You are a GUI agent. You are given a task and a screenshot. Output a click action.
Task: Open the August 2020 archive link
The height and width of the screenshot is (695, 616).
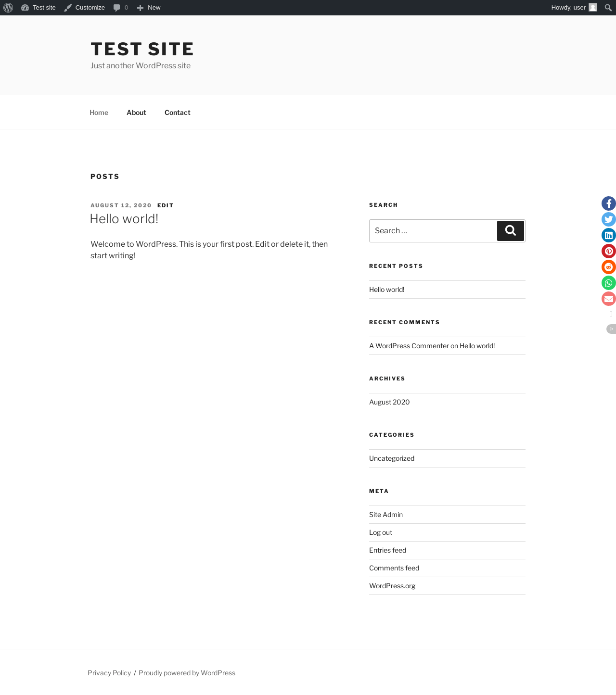pyautogui.click(x=389, y=402)
